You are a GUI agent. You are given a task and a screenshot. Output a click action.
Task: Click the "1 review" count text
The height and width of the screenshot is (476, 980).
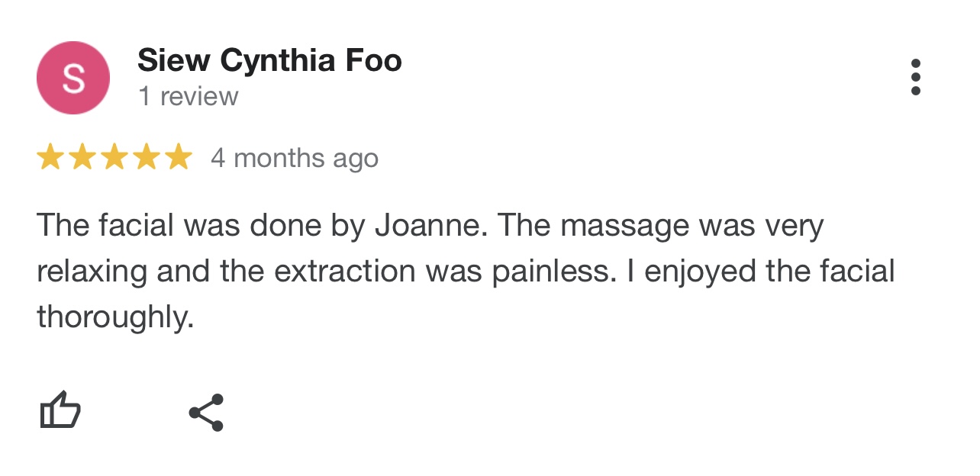point(188,97)
